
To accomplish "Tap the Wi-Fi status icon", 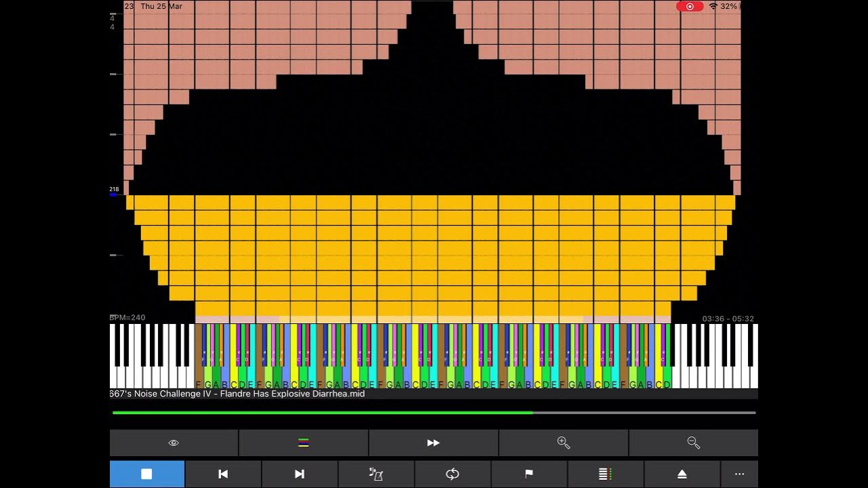I will point(713,6).
